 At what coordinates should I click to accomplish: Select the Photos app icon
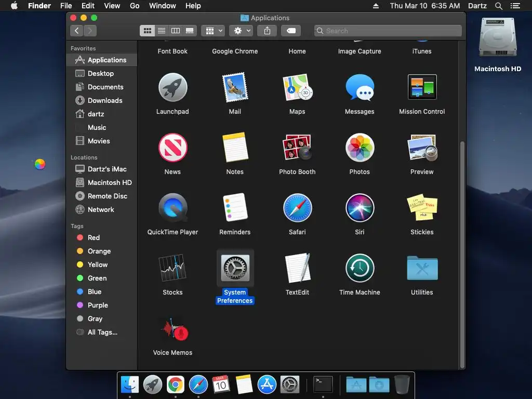click(360, 148)
